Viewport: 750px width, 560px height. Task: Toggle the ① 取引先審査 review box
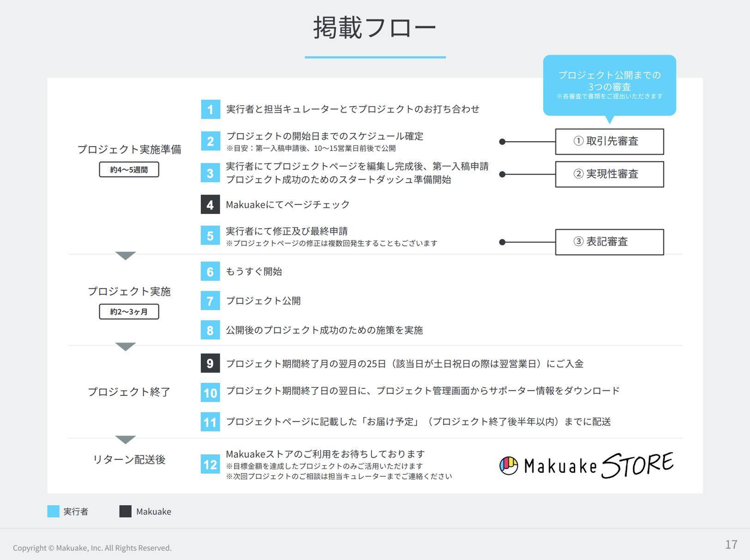pos(609,142)
